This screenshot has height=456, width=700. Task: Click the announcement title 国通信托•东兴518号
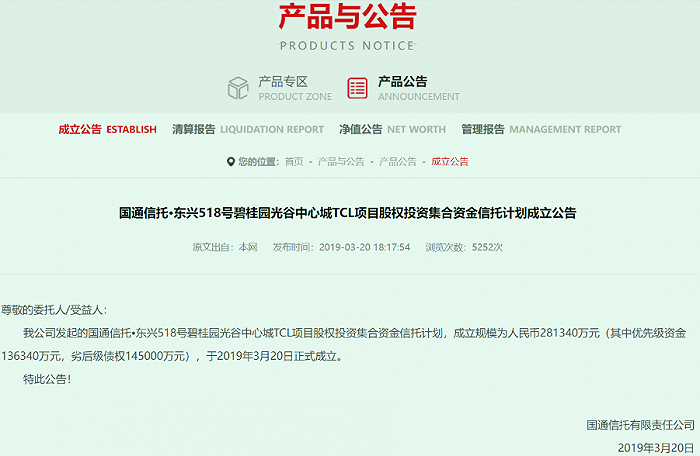[x=347, y=213]
